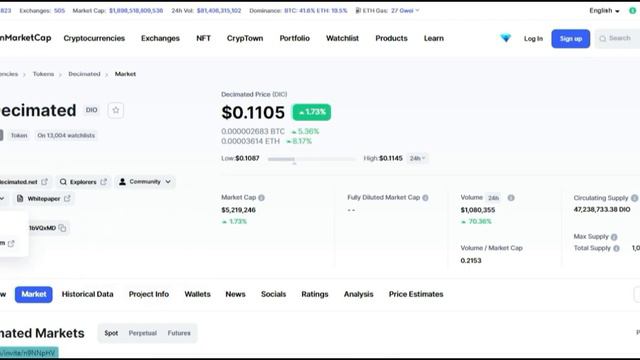
Task: Open the English language dropdown
Action: tap(604, 11)
